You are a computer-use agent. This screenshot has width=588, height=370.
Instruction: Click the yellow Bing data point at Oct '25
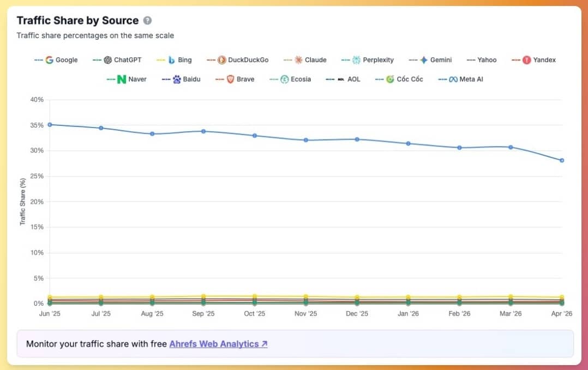point(255,296)
